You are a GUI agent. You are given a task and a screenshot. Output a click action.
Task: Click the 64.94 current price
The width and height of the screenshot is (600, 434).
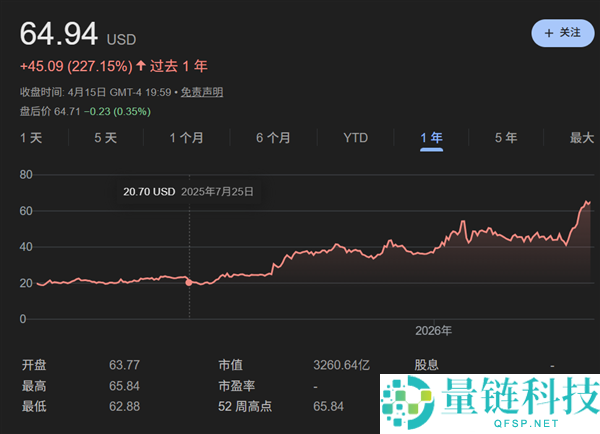click(x=59, y=35)
